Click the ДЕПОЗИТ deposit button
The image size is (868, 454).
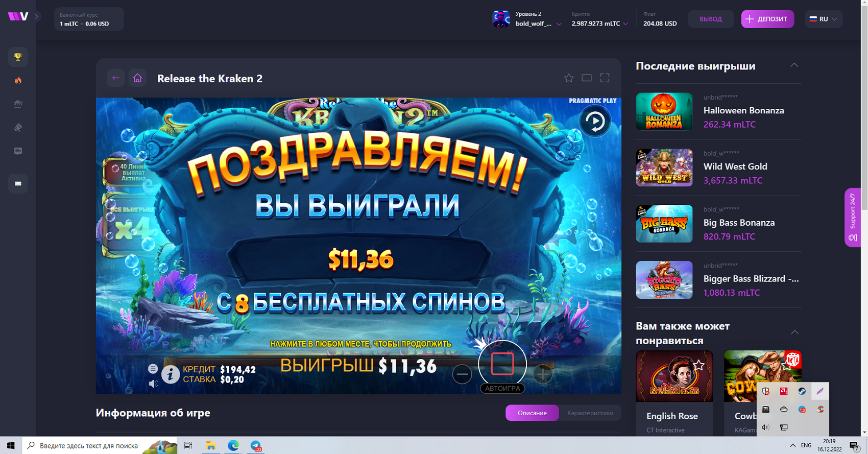pyautogui.click(x=767, y=19)
